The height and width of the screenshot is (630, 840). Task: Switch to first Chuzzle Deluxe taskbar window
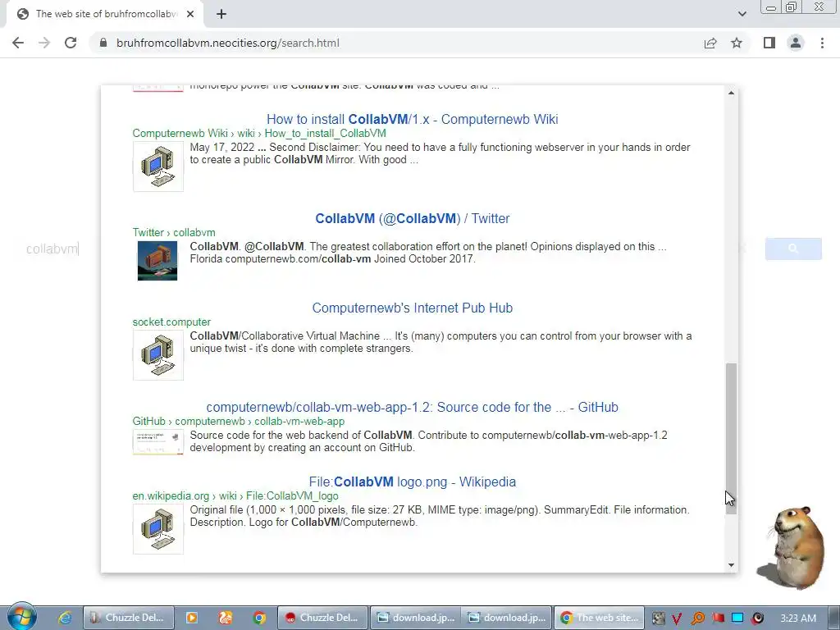coord(129,618)
